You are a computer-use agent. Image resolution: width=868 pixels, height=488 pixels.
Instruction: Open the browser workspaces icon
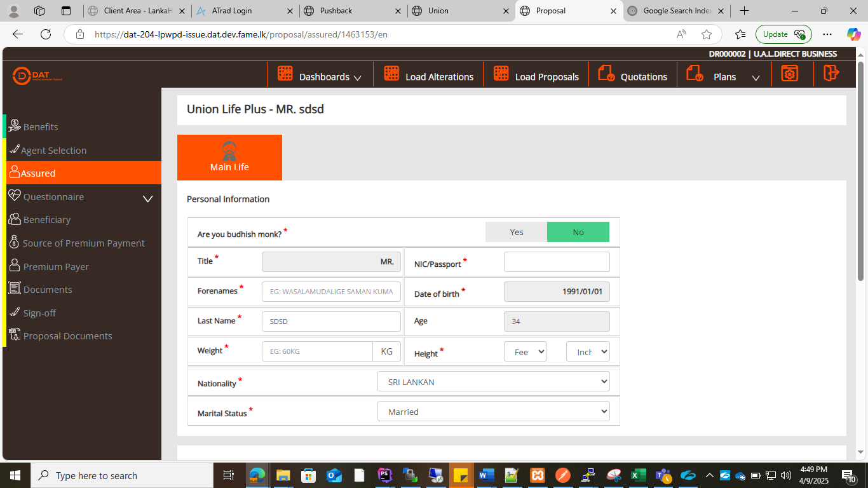pyautogui.click(x=39, y=11)
